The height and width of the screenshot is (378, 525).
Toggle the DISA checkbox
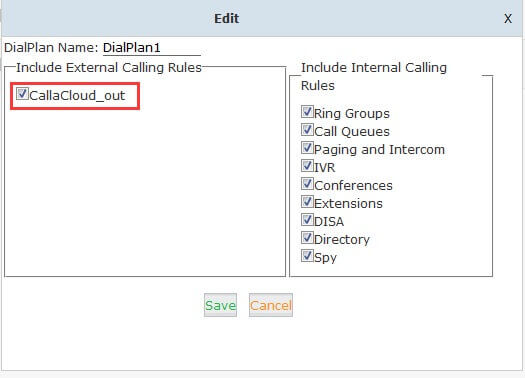point(307,220)
